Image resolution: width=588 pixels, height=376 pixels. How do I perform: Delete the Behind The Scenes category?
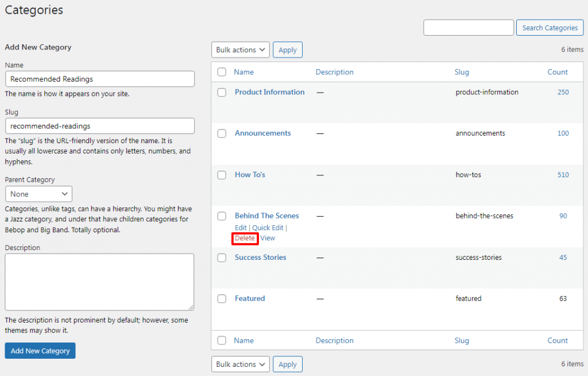245,238
